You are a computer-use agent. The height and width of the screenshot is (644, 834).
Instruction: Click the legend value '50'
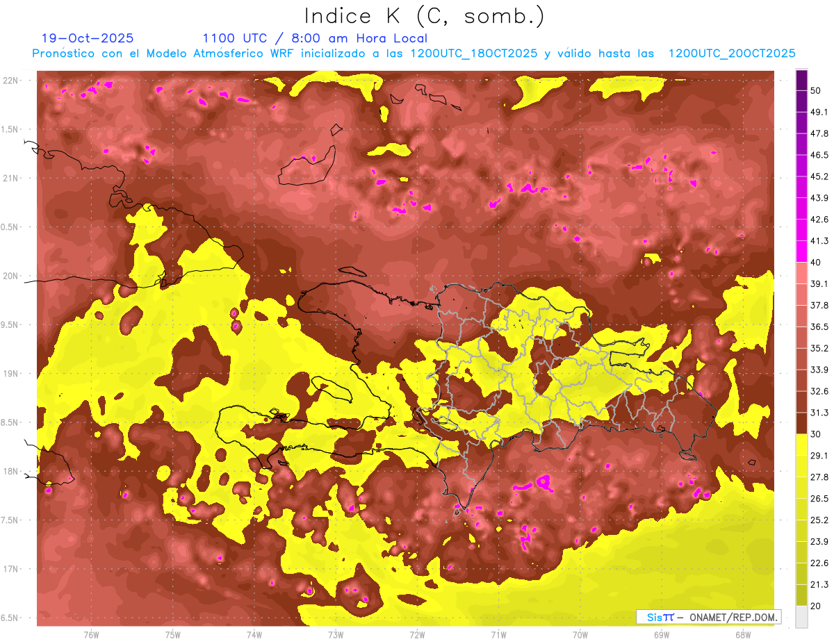point(817,90)
